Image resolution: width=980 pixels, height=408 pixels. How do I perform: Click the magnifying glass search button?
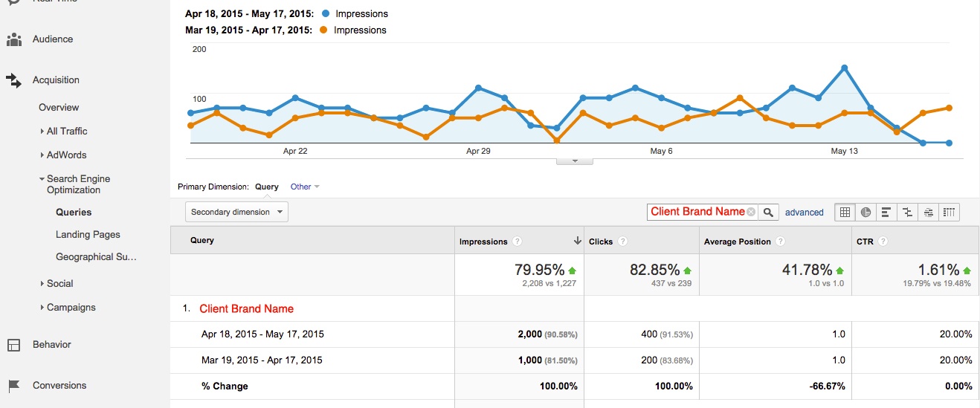click(x=769, y=213)
